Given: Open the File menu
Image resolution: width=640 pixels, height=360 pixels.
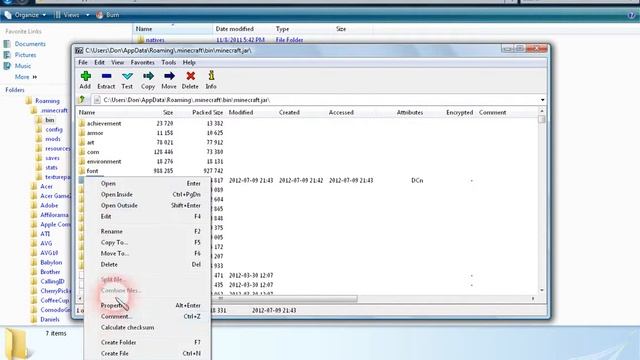Looking at the screenshot, I should (83, 62).
